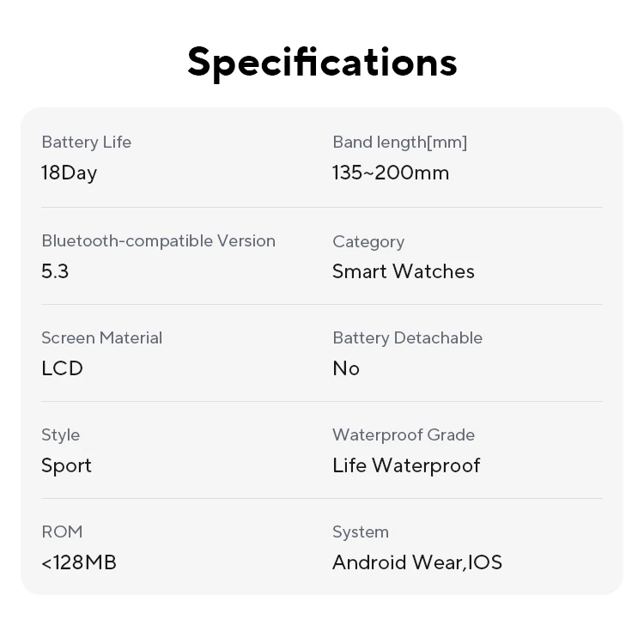644x644 pixels.
Task: Click the Style label
Action: tap(60, 435)
